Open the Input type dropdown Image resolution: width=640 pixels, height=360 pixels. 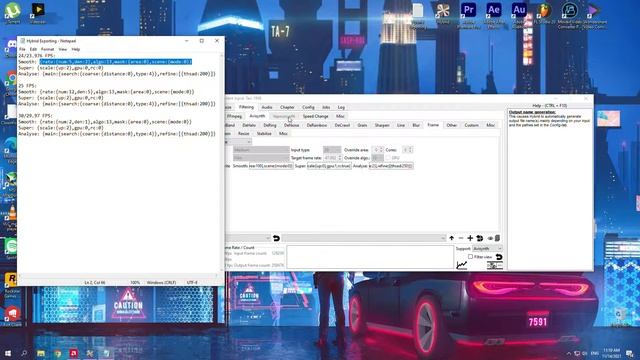332,150
